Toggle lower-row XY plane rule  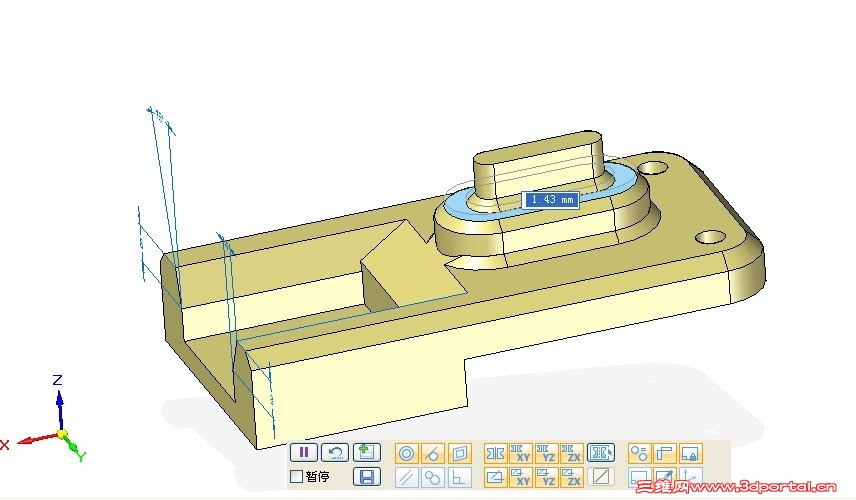[521, 478]
